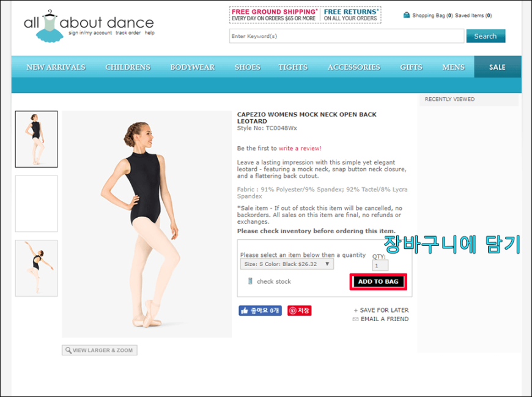Open the Gifts menu
Image resolution: width=532 pixels, height=397 pixels.
411,67
